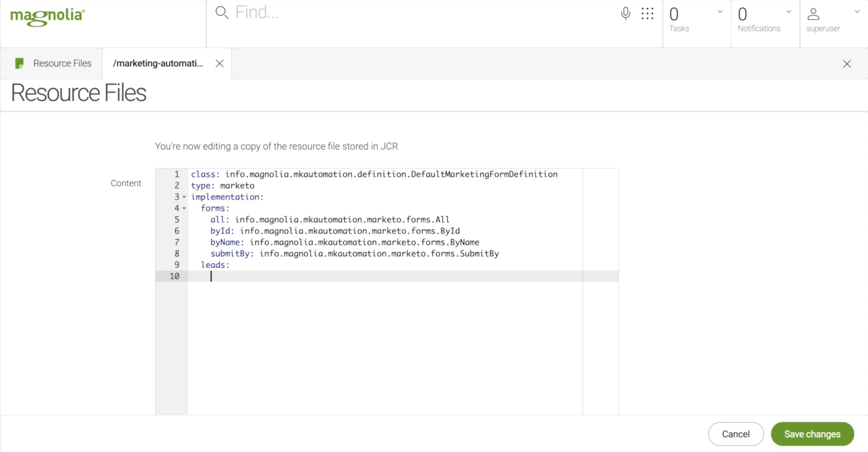Click the search magnifier icon
Image resolution: width=868 pixels, height=452 pixels.
[222, 13]
